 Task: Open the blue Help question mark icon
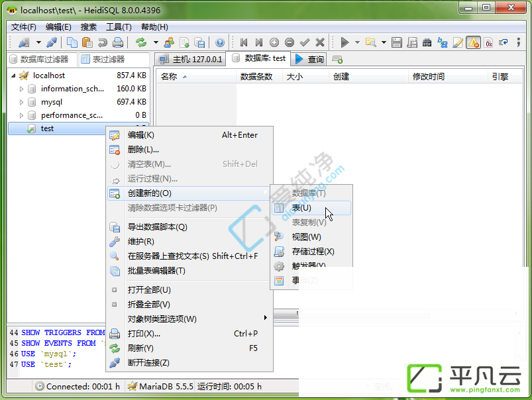coord(220,42)
